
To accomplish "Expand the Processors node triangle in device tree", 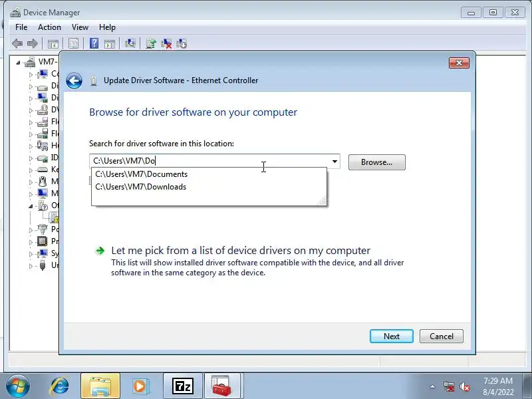I will [31, 242].
